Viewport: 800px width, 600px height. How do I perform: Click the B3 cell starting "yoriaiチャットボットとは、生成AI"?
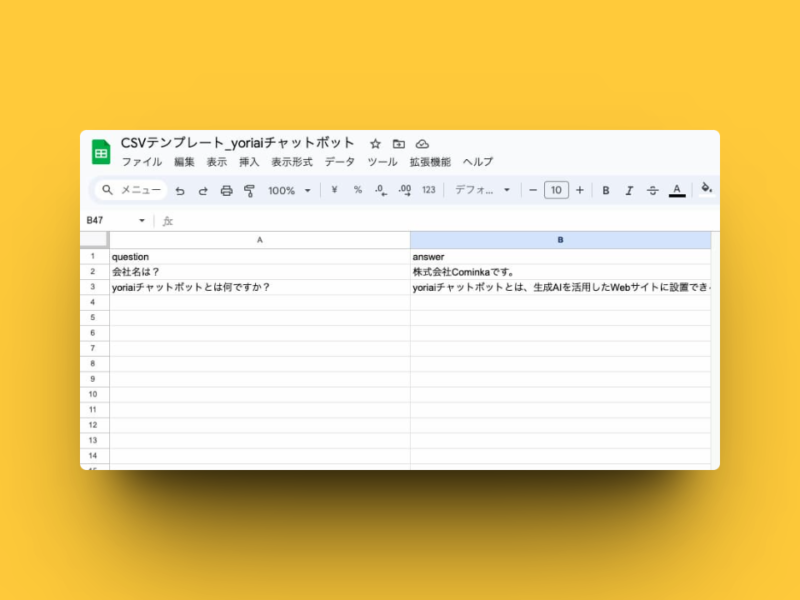[560, 287]
